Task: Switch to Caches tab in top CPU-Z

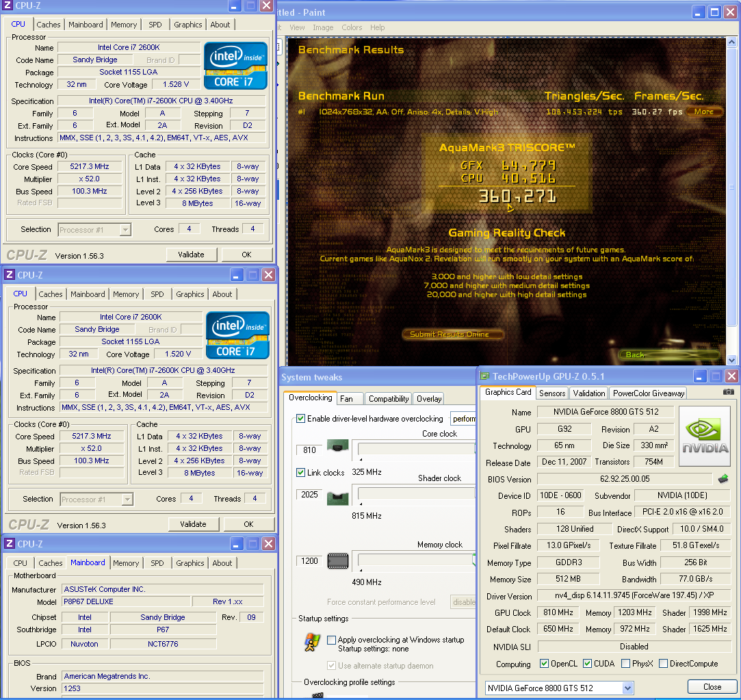Action: coord(49,25)
